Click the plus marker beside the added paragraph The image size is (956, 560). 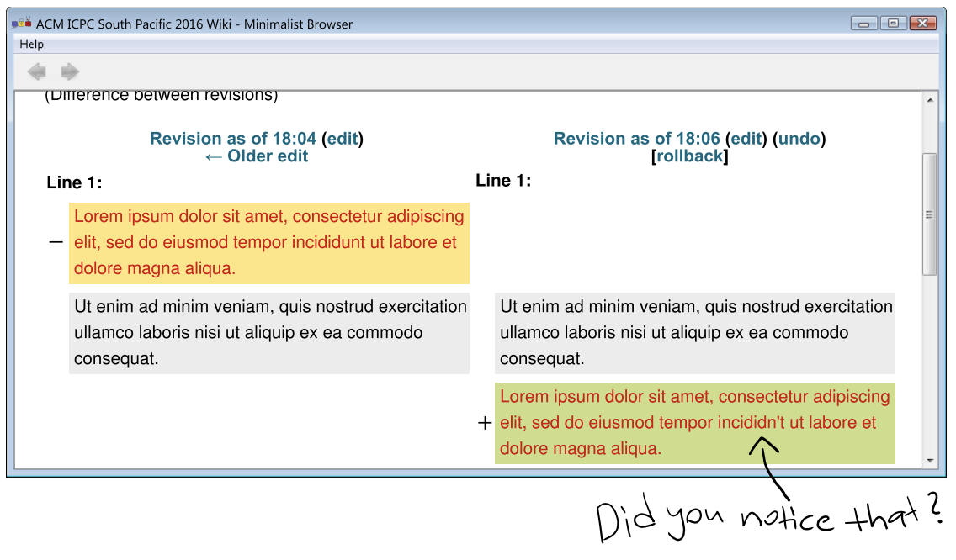(x=485, y=423)
